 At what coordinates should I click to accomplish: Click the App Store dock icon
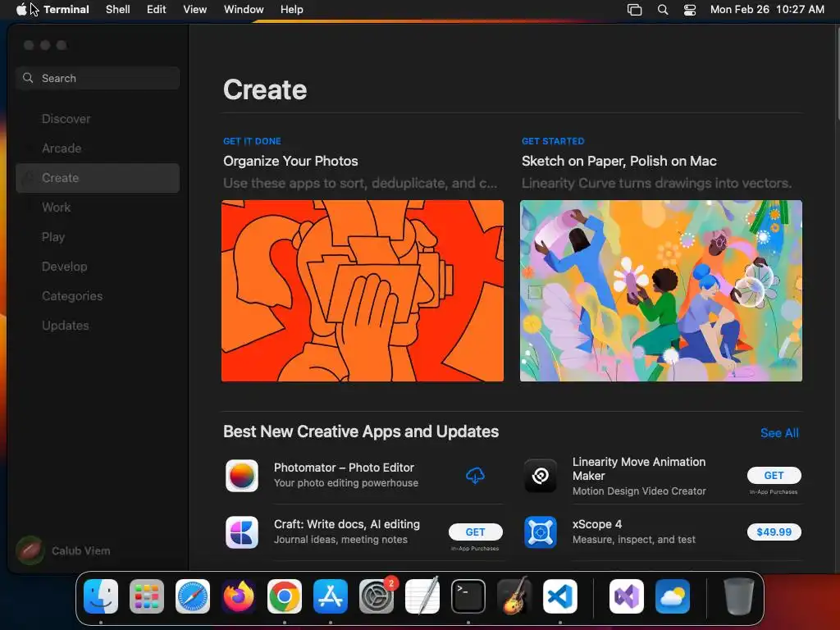(331, 596)
